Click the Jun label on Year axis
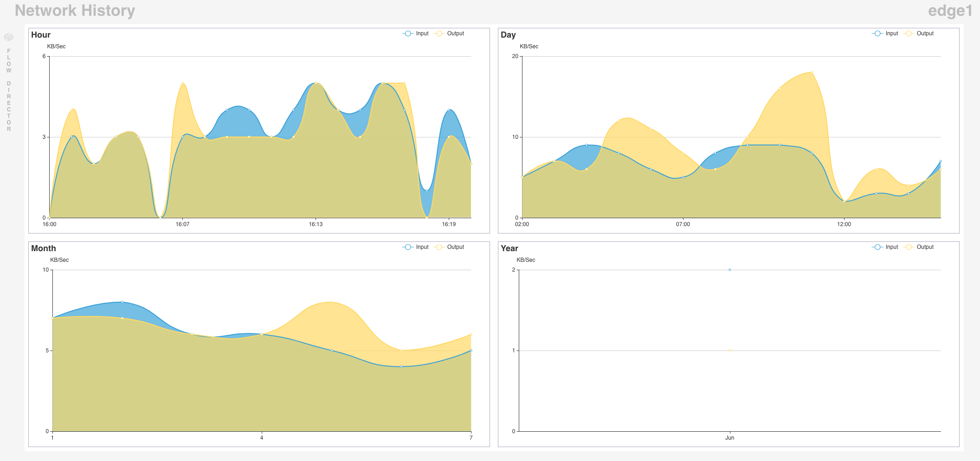 click(730, 438)
